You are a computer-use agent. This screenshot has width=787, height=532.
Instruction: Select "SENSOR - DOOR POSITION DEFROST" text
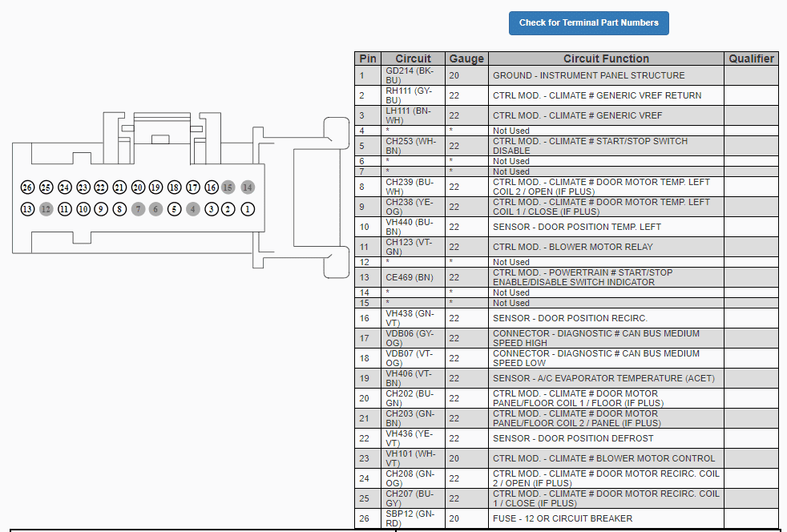pyautogui.click(x=573, y=438)
